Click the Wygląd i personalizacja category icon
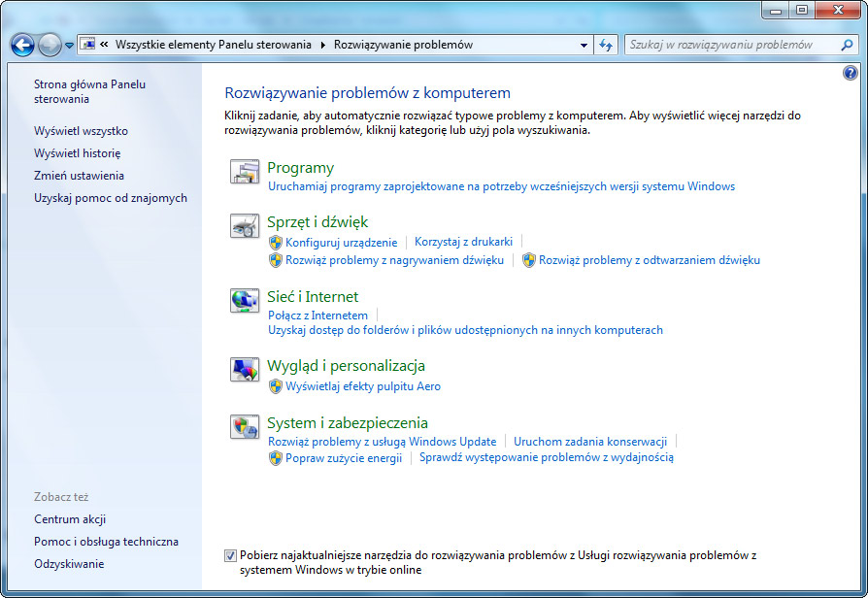868x598 pixels. pyautogui.click(x=244, y=369)
